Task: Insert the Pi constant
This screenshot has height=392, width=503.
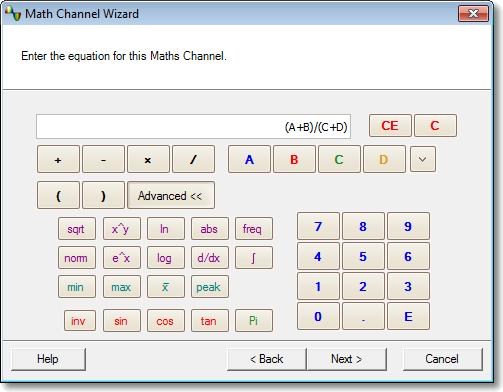Action: tap(254, 321)
